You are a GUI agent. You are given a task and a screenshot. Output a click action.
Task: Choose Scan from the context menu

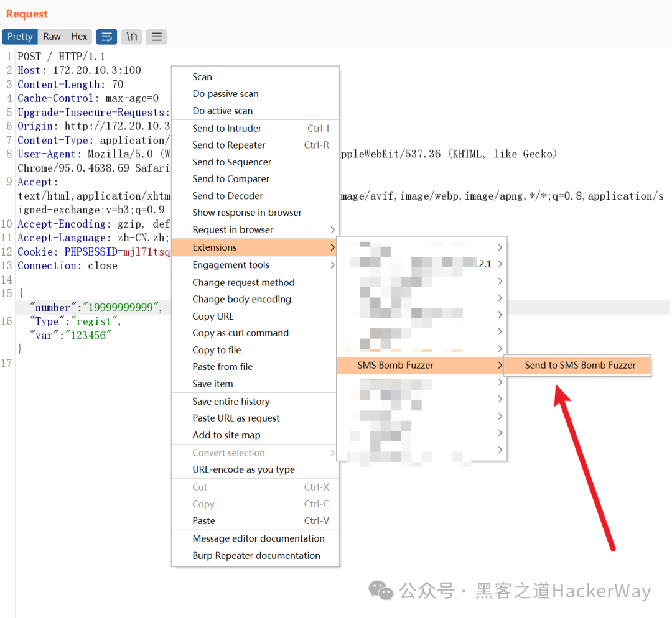256,77
